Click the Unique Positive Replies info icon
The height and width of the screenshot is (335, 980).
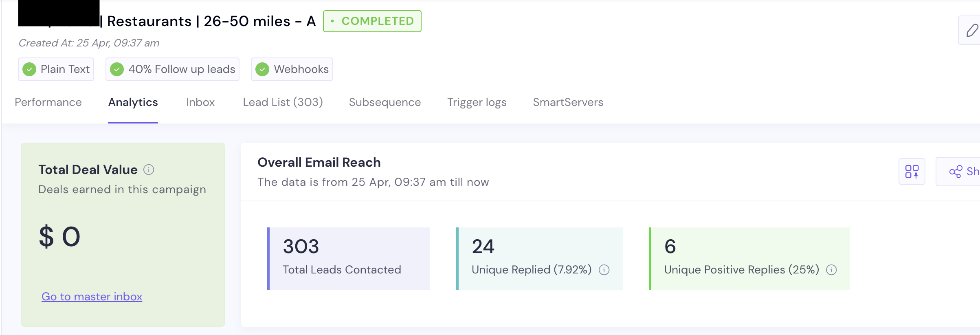pos(831,270)
